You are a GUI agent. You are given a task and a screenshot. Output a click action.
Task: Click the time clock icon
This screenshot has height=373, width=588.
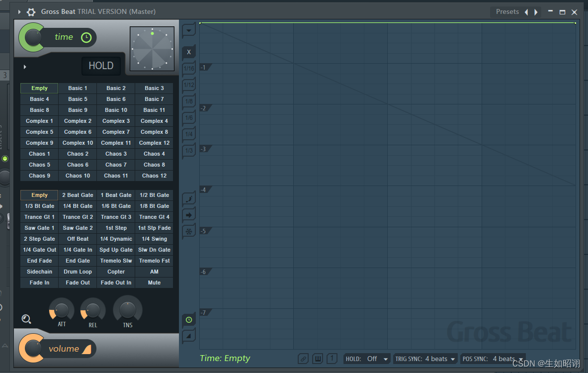click(86, 37)
